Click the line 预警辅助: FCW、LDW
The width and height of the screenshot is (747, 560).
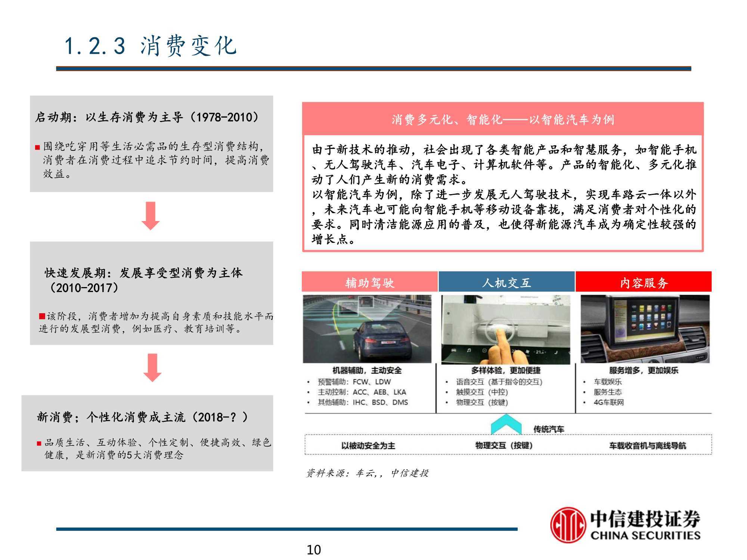(x=354, y=382)
